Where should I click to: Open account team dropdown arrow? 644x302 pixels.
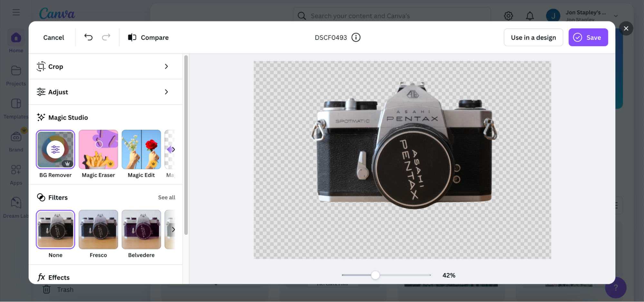(x=616, y=16)
